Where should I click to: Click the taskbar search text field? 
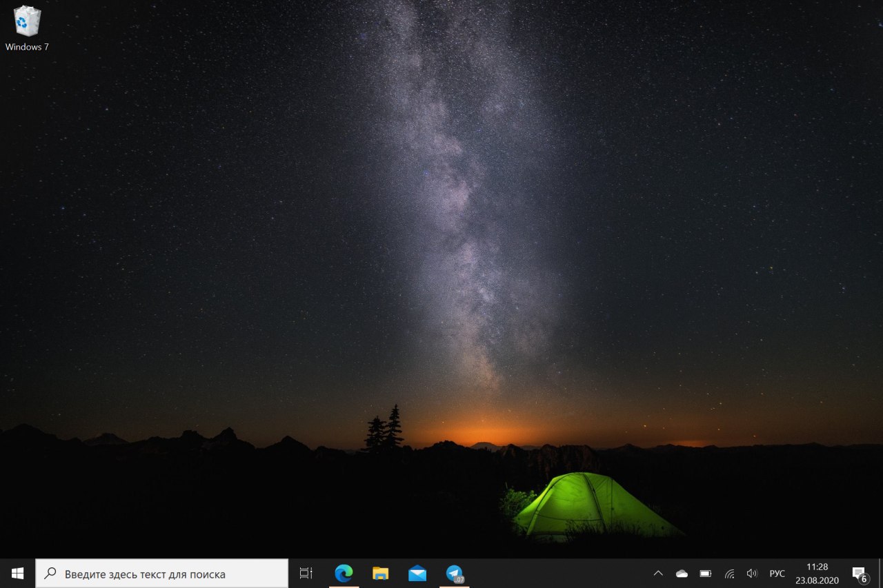point(161,573)
